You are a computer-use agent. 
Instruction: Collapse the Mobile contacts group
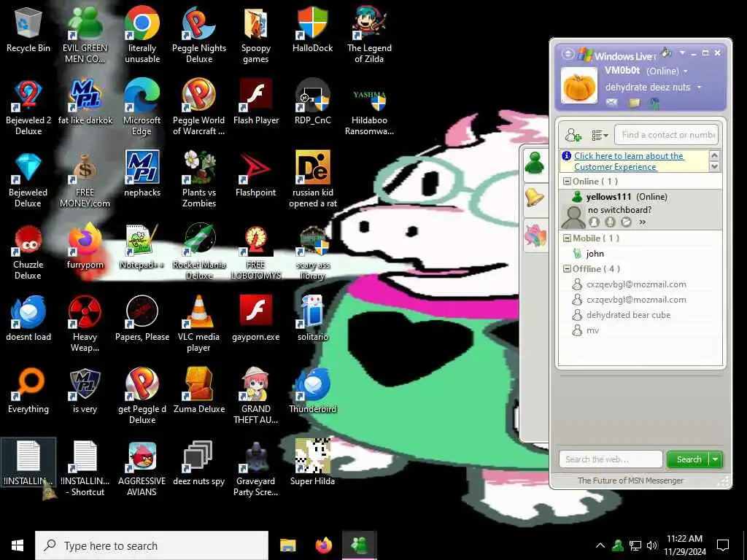point(567,238)
